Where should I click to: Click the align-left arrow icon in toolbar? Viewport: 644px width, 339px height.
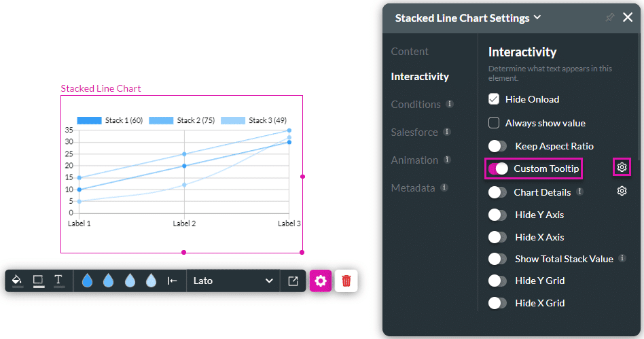pyautogui.click(x=173, y=281)
